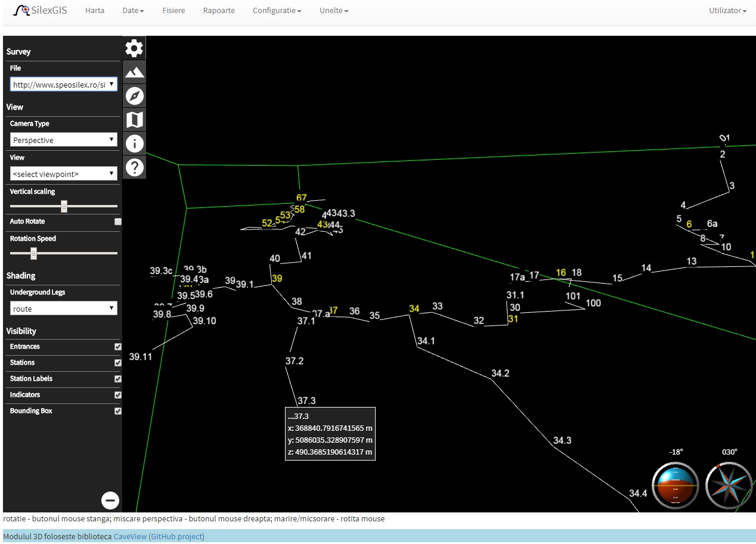756x544 pixels.
Task: Open the Underground Legs route dropdown
Action: click(63, 309)
